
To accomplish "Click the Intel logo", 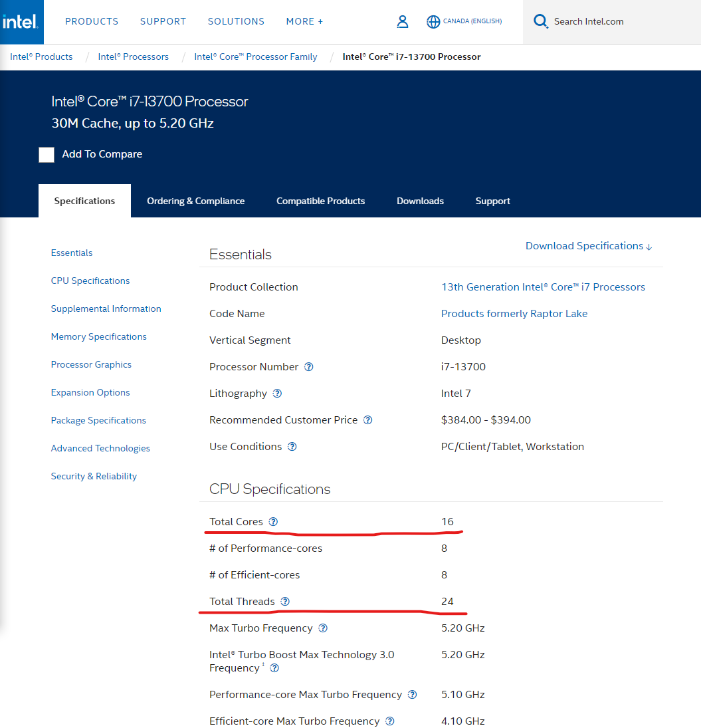I will coord(21,22).
